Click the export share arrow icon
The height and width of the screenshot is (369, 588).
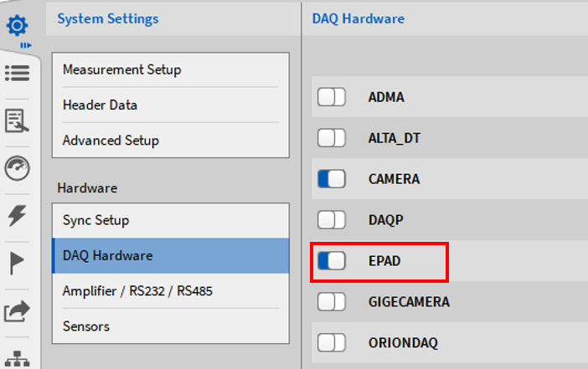[17, 311]
